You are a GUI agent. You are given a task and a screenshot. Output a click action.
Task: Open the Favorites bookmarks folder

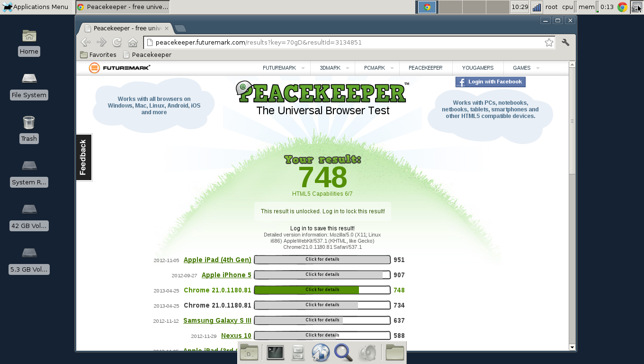(98, 55)
